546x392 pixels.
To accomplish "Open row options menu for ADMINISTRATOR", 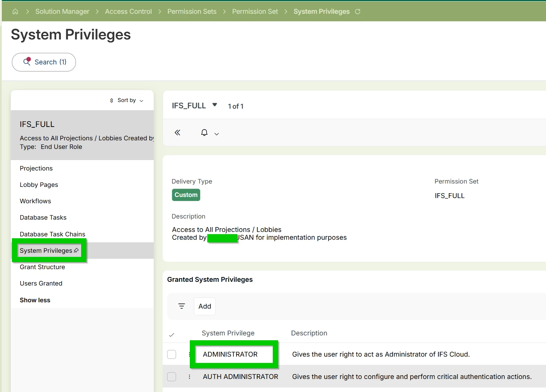I will 189,354.
